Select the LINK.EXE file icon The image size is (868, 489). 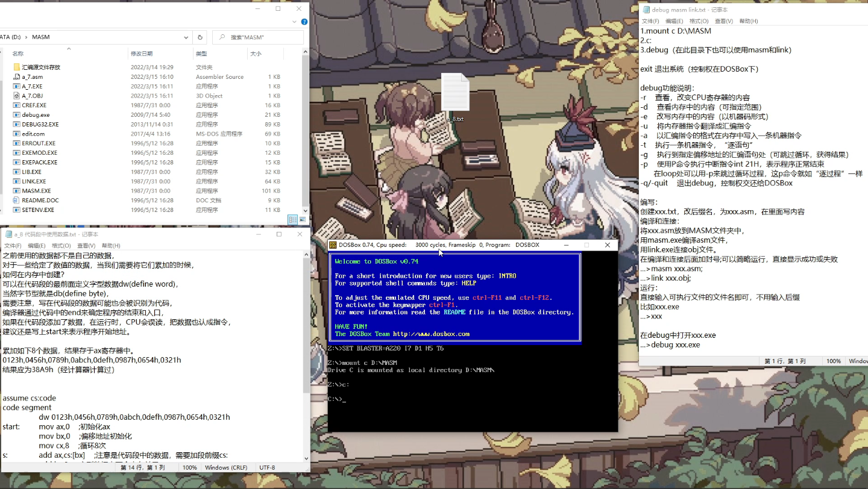(x=17, y=181)
